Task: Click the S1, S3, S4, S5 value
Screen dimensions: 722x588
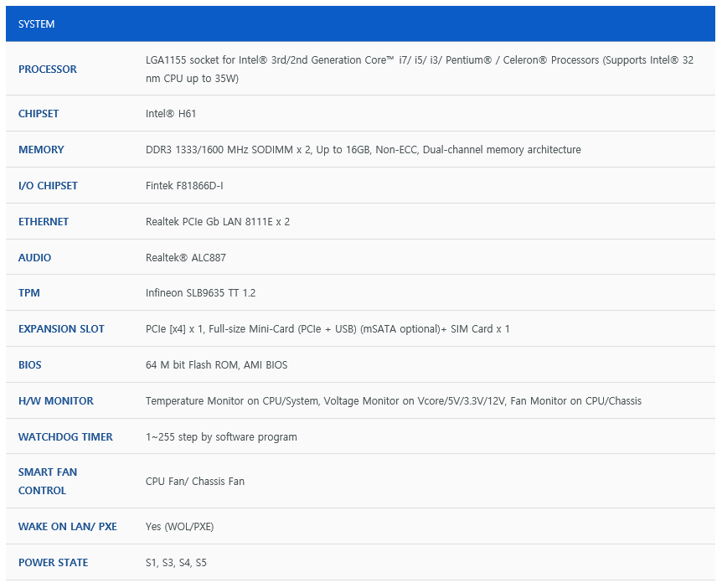Action: (176, 563)
